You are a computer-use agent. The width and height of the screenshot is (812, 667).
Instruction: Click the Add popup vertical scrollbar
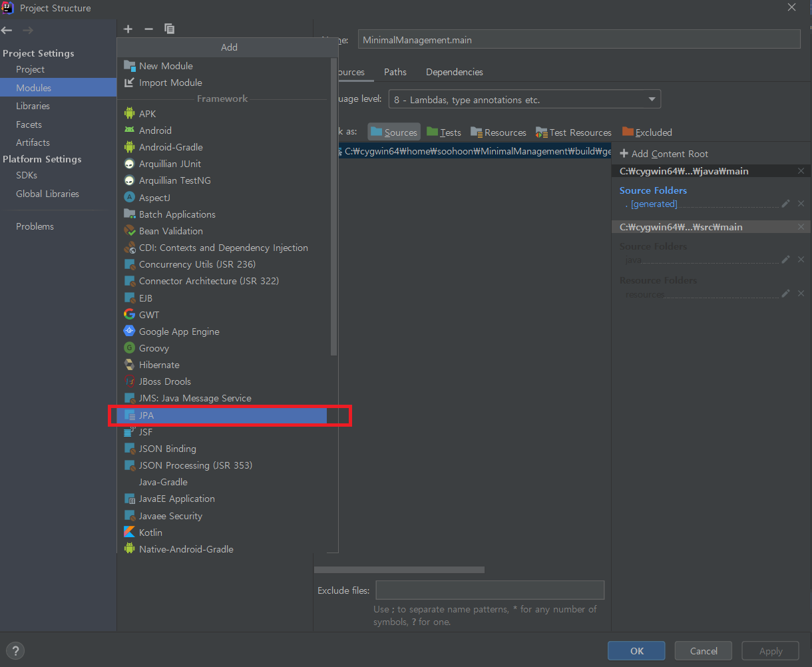click(334, 206)
